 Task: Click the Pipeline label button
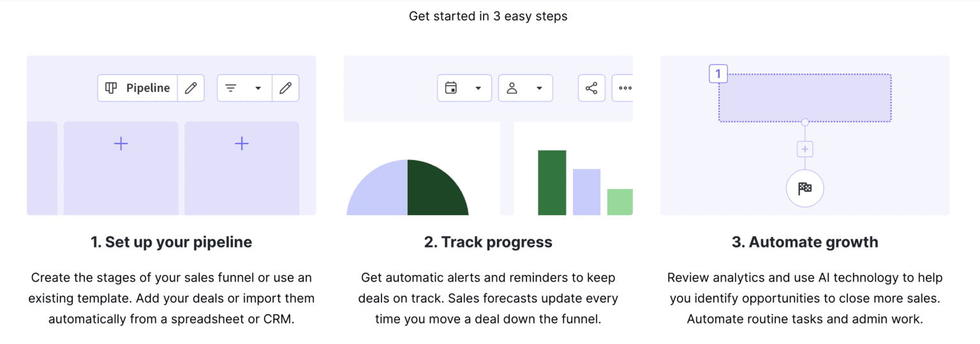coord(148,88)
